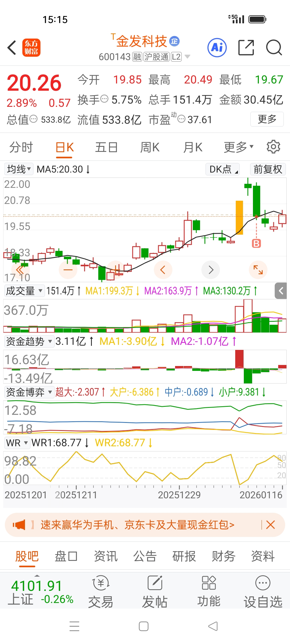Open WR indicator dropdown

coord(17,443)
